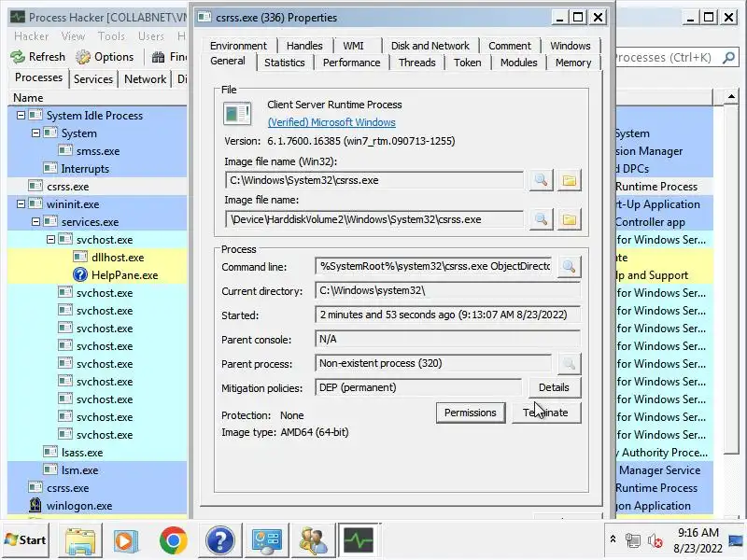747x560 pixels.
Task: Select smss.exe in the process tree
Action: [98, 151]
